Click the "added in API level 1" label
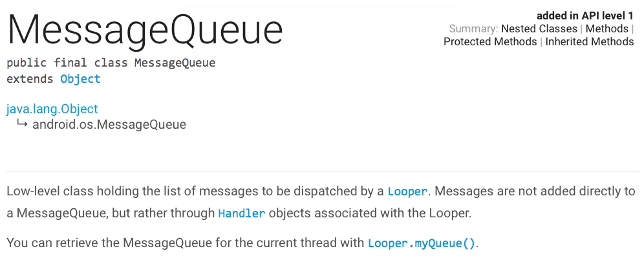This screenshot has width=644, height=273. (x=585, y=16)
